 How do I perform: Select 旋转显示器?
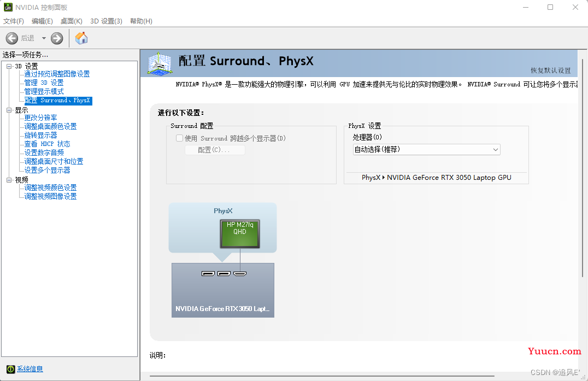coord(40,135)
